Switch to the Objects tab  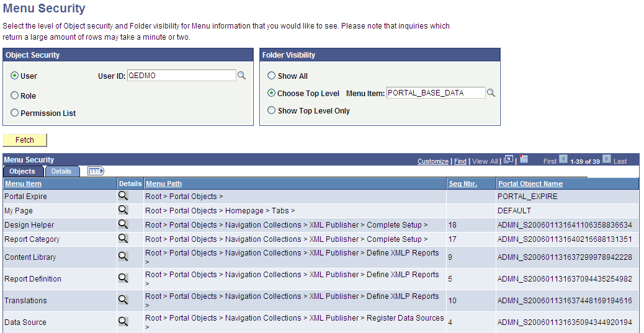[x=22, y=171]
